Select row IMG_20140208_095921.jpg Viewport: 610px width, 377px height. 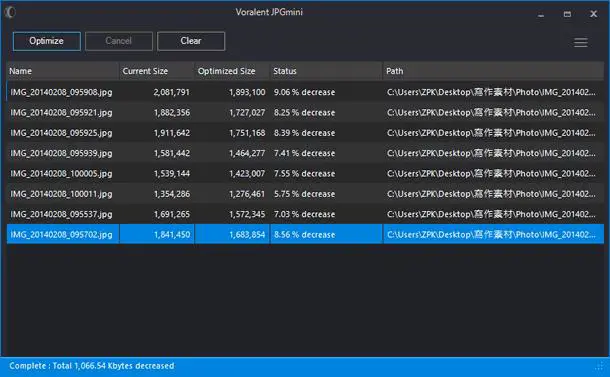[305, 112]
